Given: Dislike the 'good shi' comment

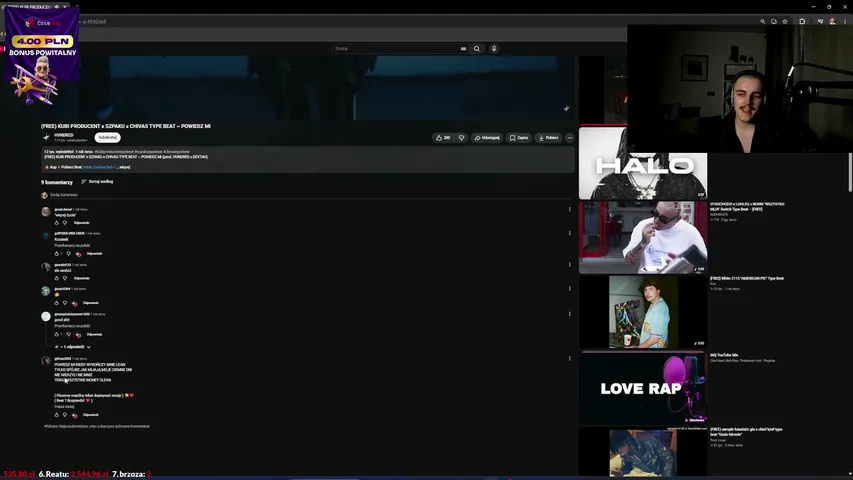Looking at the screenshot, I should click(x=69, y=334).
